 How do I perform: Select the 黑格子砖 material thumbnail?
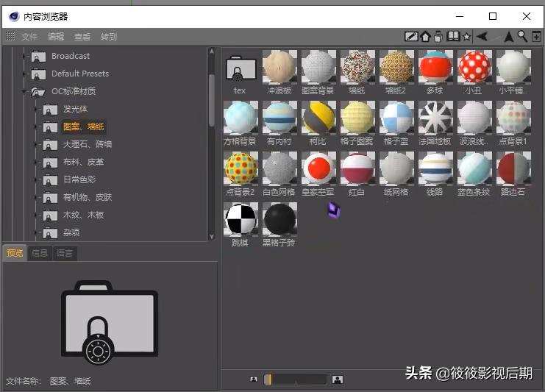pyautogui.click(x=279, y=219)
